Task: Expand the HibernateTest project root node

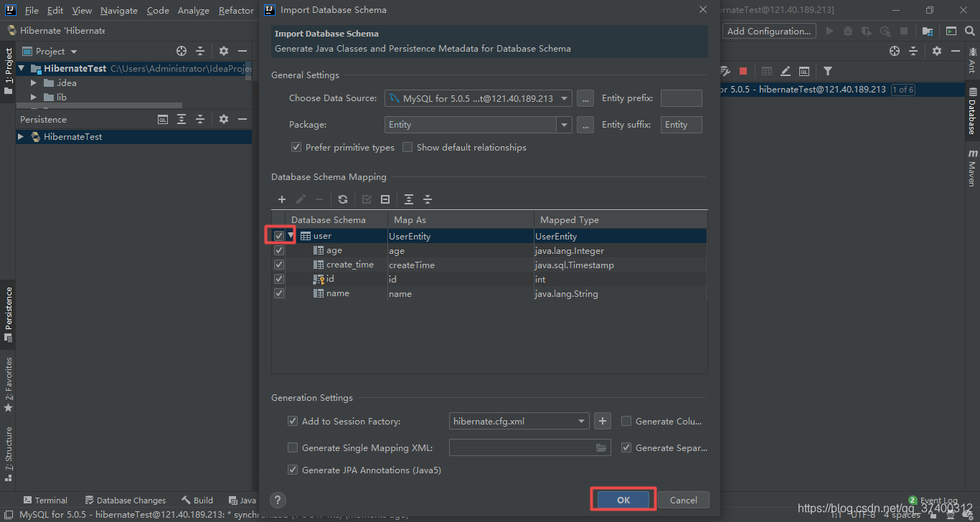Action: pos(22,68)
